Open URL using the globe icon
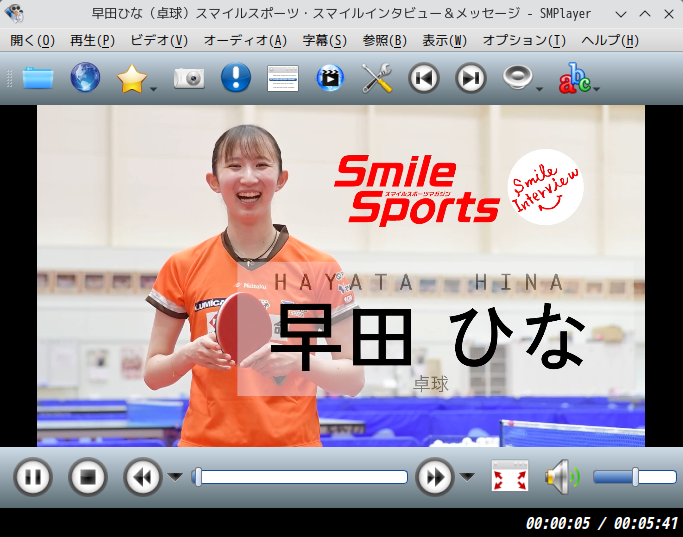Image resolution: width=683 pixels, height=537 pixels. point(85,78)
